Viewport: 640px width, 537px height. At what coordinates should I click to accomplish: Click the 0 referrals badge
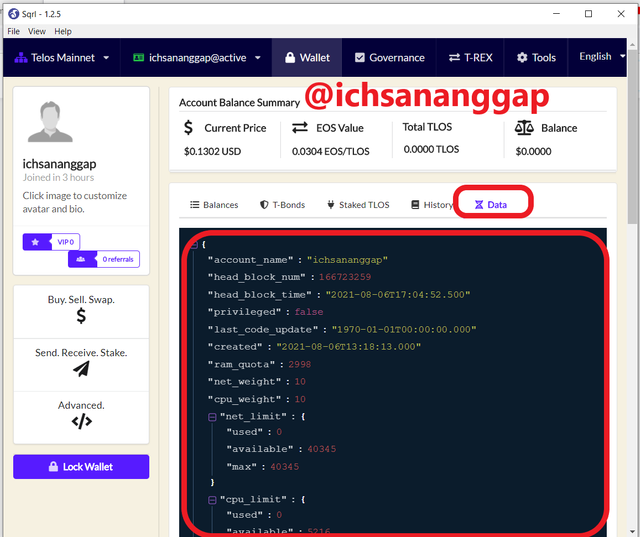(104, 259)
